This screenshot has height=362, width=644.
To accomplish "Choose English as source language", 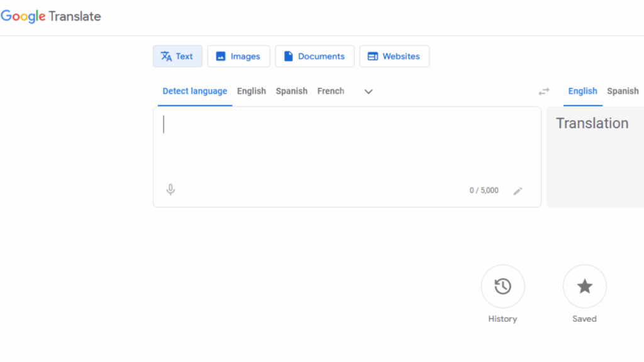I will [252, 91].
